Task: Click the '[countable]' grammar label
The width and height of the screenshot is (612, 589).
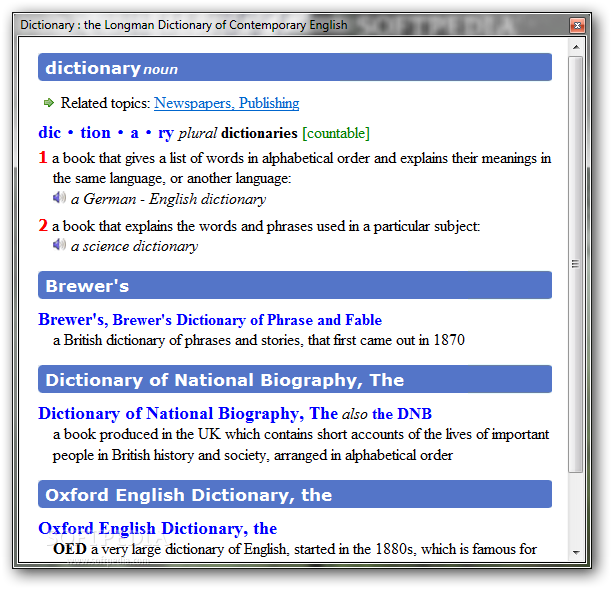Action: coord(336,133)
